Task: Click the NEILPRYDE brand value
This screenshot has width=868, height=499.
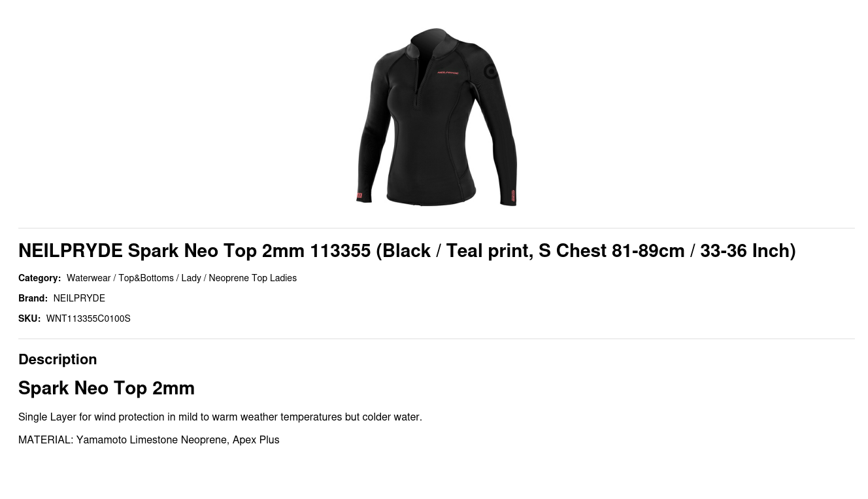Action: 79,298
